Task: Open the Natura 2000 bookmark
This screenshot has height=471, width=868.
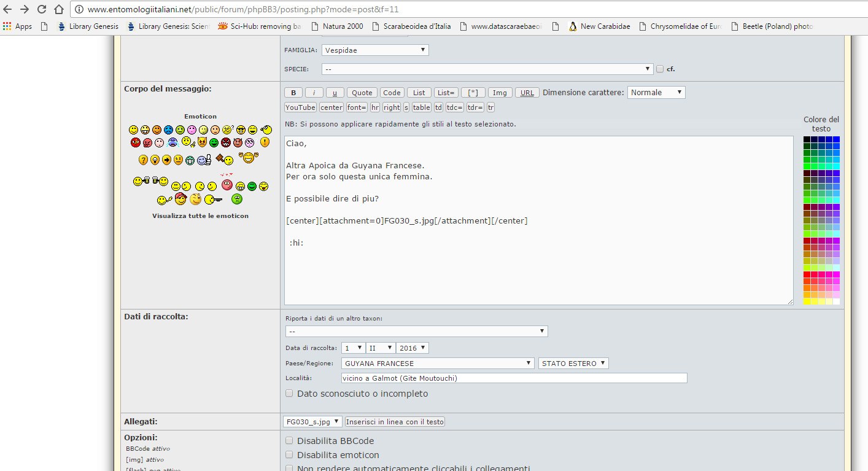Action: click(337, 26)
